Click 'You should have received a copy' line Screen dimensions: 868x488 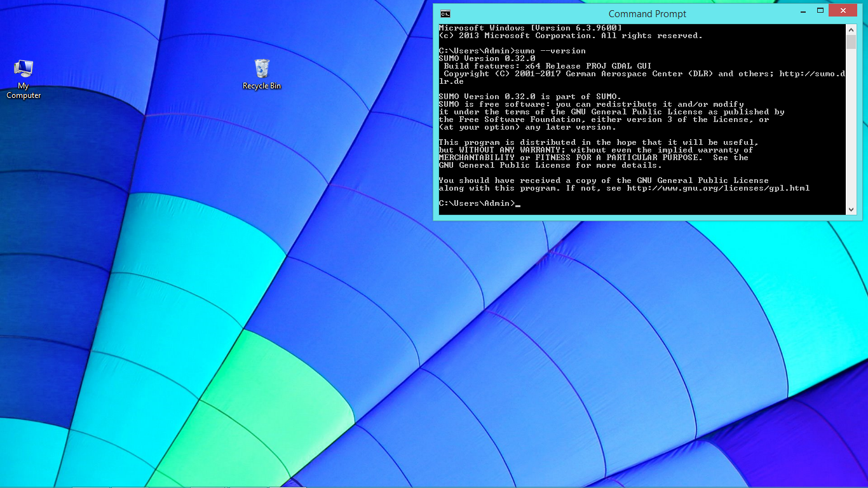tap(604, 180)
